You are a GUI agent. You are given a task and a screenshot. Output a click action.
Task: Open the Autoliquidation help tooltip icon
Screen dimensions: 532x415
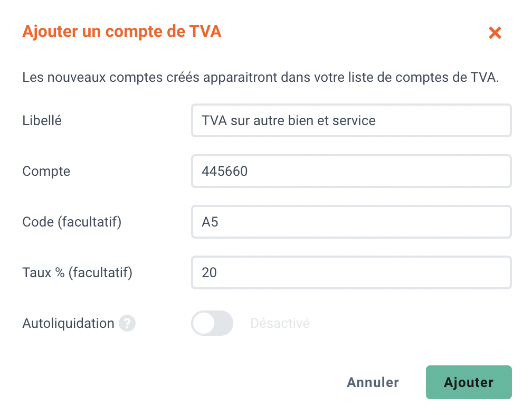[x=127, y=323]
